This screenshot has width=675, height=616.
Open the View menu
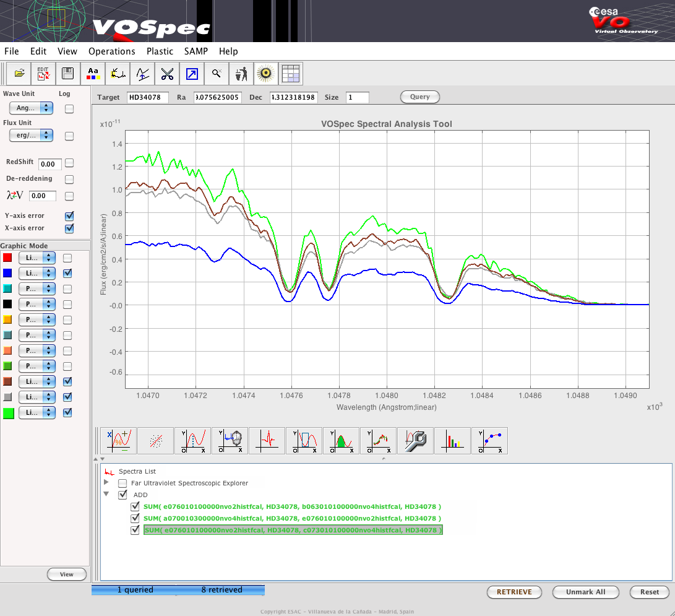pos(67,51)
